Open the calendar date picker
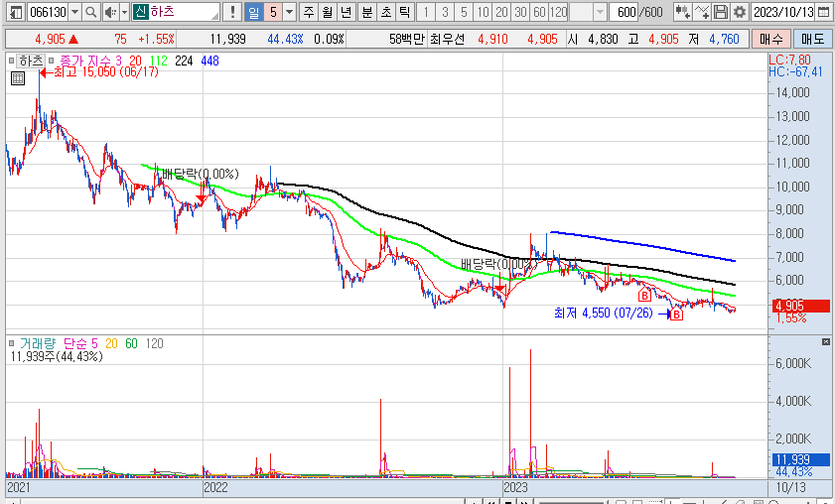This screenshot has height=504, width=835. point(823,12)
